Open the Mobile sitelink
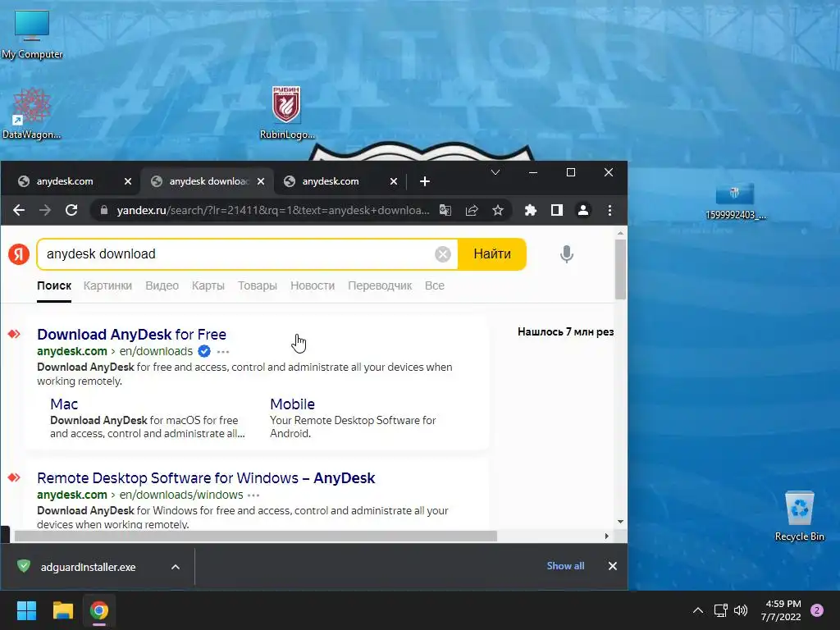Viewport: 840px width, 630px height. point(292,404)
